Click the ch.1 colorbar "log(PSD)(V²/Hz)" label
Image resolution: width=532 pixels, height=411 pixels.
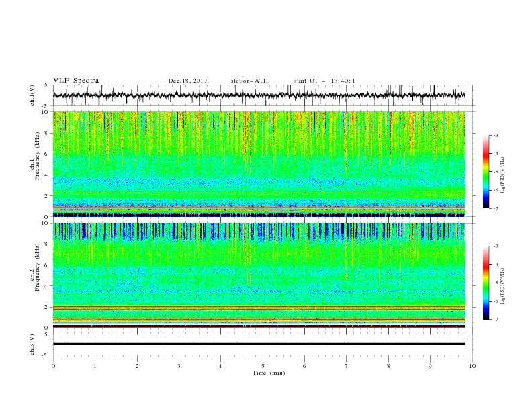click(503, 175)
